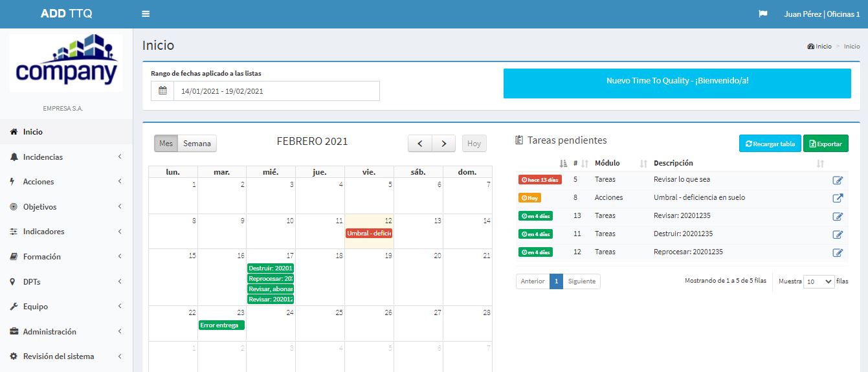The width and height of the screenshot is (868, 372).
Task: Open edit icon for Revisar lo que sea
Action: click(x=838, y=180)
